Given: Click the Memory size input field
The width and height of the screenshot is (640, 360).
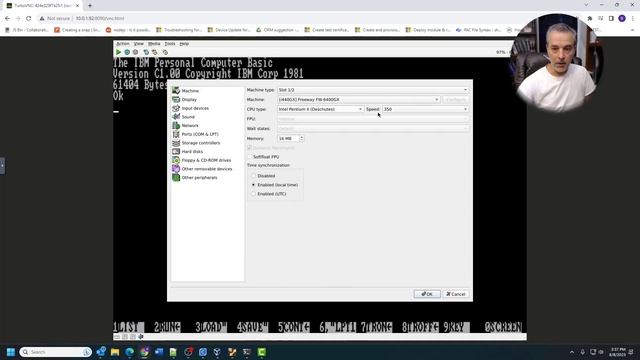Looking at the screenshot, I should [x=288, y=138].
